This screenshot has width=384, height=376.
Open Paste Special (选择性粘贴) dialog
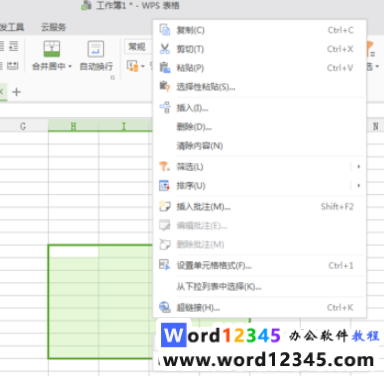[x=260, y=87]
